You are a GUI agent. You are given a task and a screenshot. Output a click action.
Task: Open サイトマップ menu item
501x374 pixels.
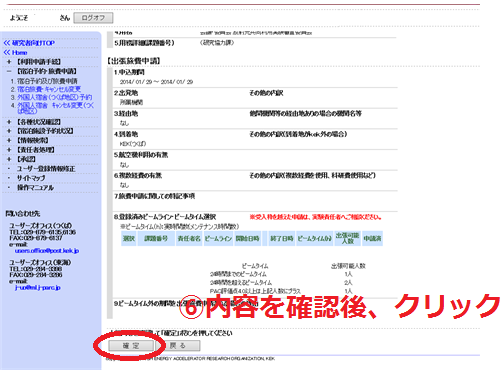click(31, 178)
